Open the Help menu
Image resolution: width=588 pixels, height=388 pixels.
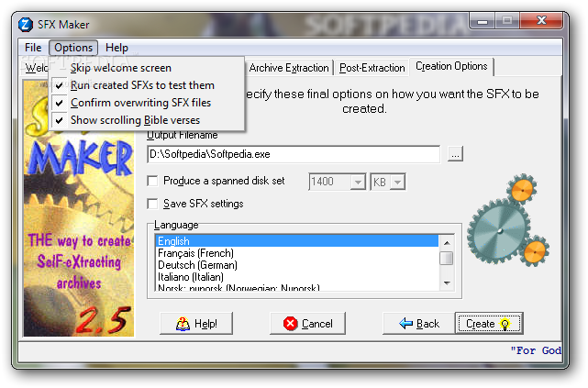click(x=116, y=48)
